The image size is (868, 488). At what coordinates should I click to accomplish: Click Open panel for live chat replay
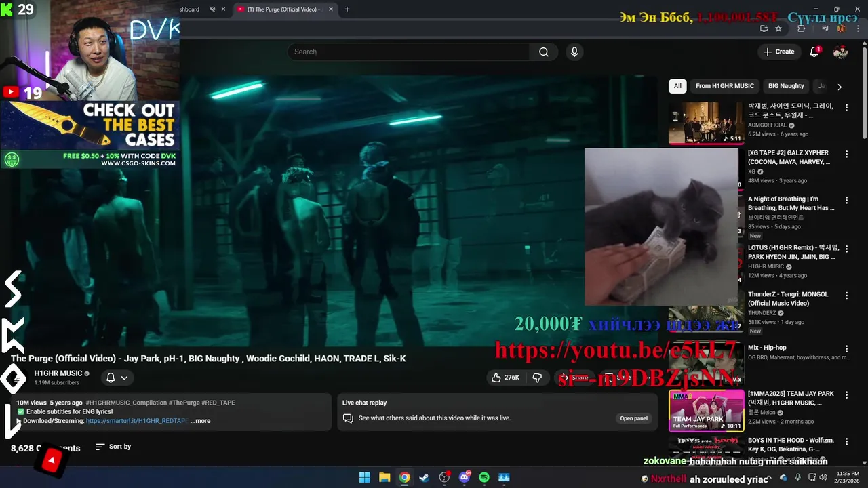(633, 418)
